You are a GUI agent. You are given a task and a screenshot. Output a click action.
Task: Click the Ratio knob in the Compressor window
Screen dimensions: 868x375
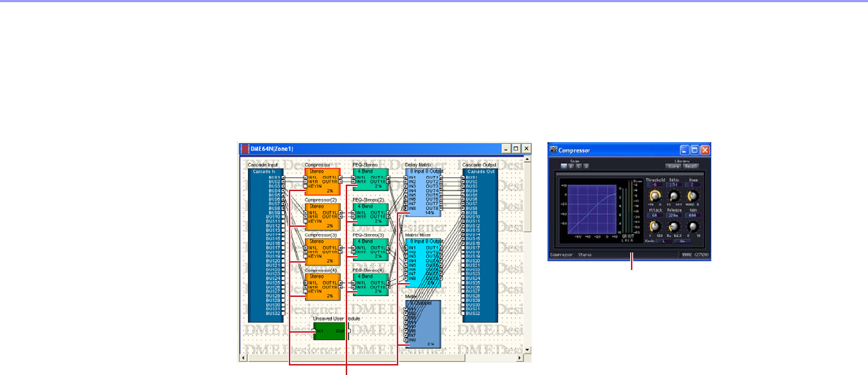pos(674,196)
